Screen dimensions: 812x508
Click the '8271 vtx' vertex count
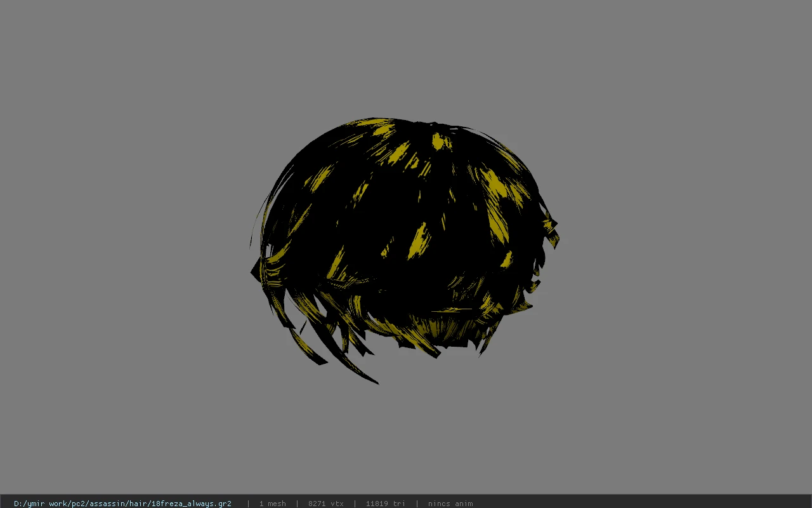[325, 504]
